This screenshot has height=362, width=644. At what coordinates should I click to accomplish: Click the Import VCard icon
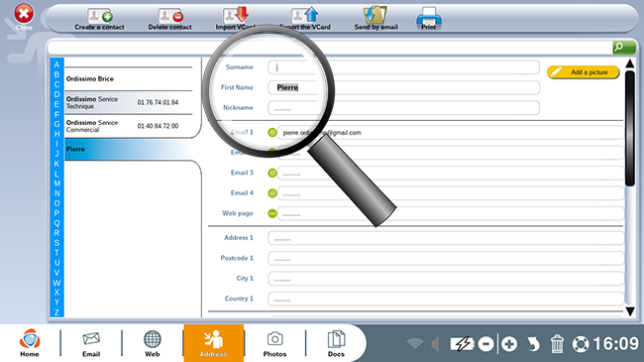point(236,16)
